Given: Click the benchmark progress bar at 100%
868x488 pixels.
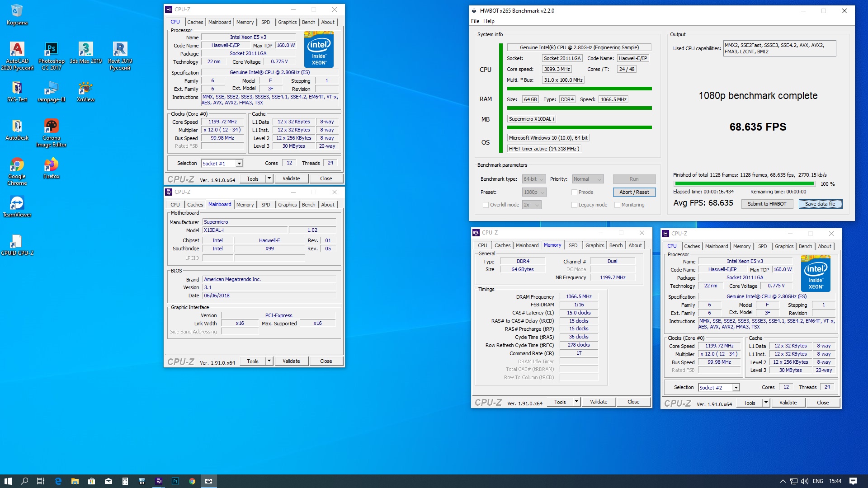Looking at the screenshot, I should tap(744, 184).
